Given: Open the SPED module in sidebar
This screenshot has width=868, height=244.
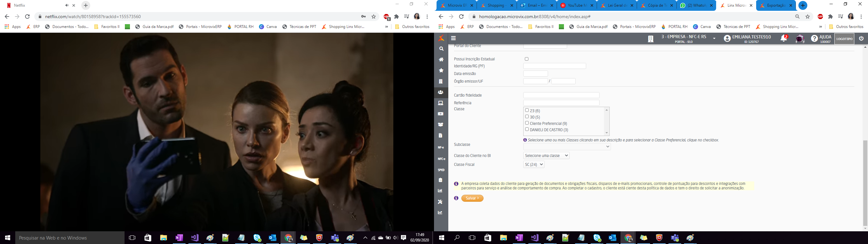Looking at the screenshot, I should [x=441, y=170].
